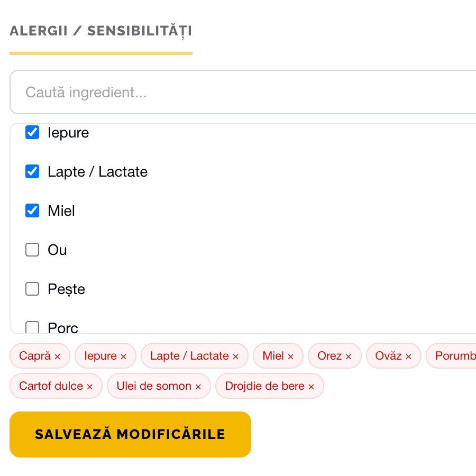Delete the Lapte / Lactate chip ×

point(236,357)
